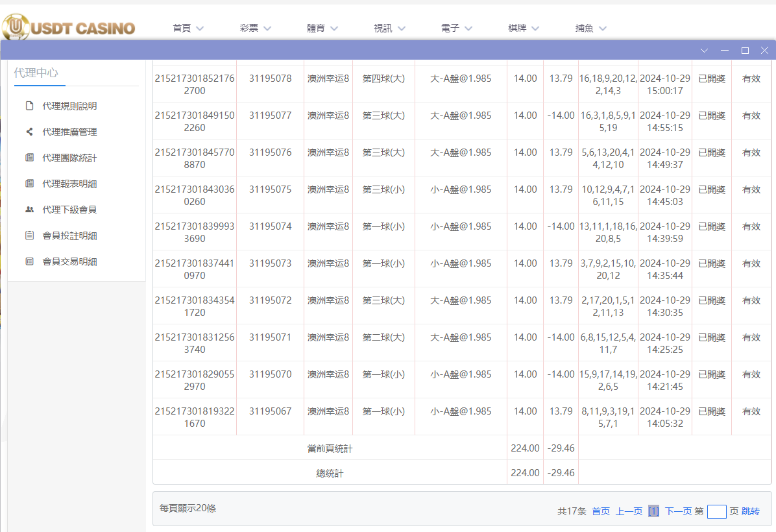The height and width of the screenshot is (532, 776).
Task: Click the 會員投註明細 clipboard icon
Action: pyautogui.click(x=29, y=235)
